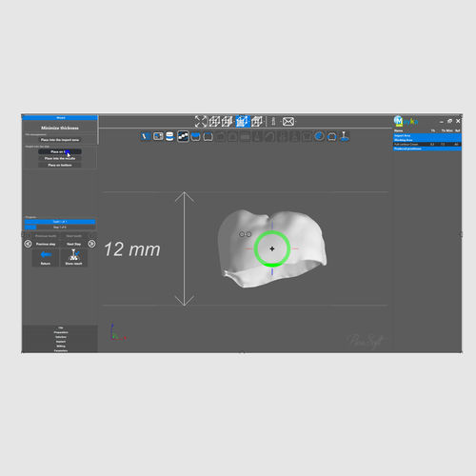Click the Place on top button
This screenshot has width=476, height=476.
[x=60, y=151]
